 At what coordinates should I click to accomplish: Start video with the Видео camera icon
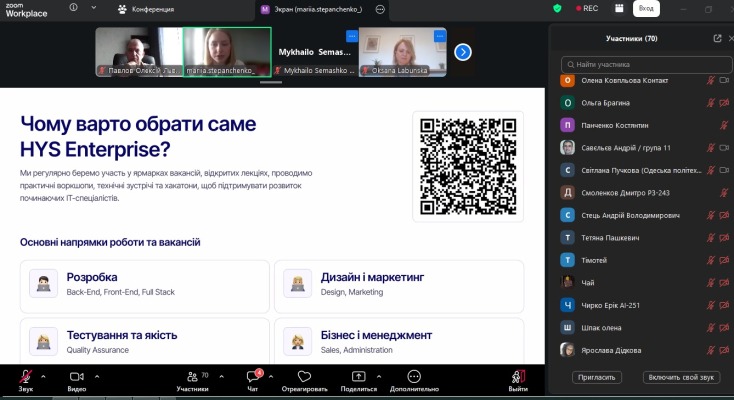click(x=76, y=377)
